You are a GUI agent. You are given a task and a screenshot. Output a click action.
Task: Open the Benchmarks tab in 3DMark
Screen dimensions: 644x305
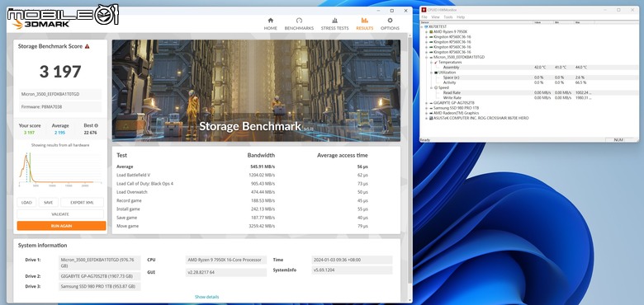pos(299,24)
